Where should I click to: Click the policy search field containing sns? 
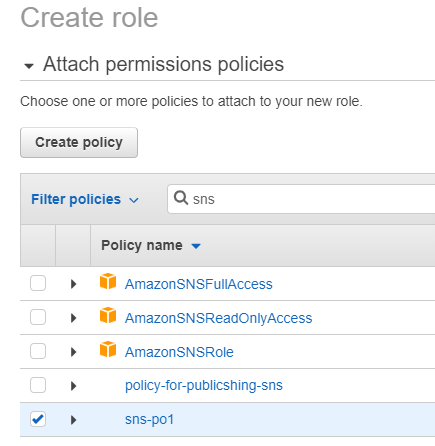(301, 199)
